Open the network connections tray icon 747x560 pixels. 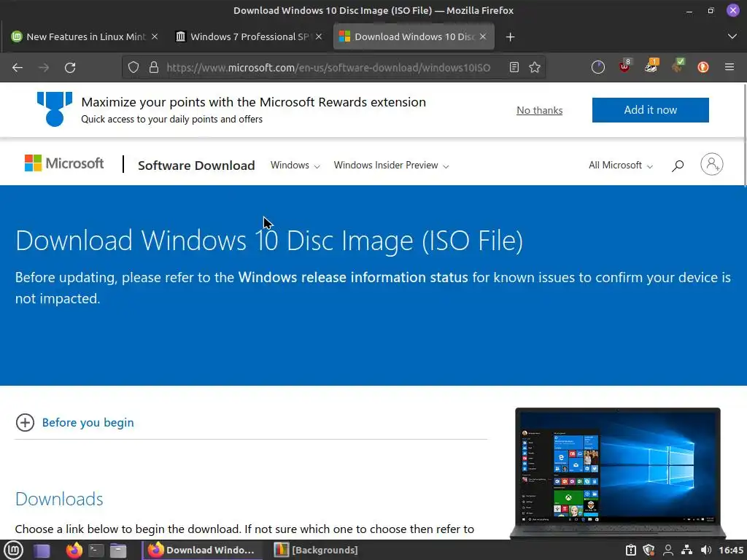(686, 550)
